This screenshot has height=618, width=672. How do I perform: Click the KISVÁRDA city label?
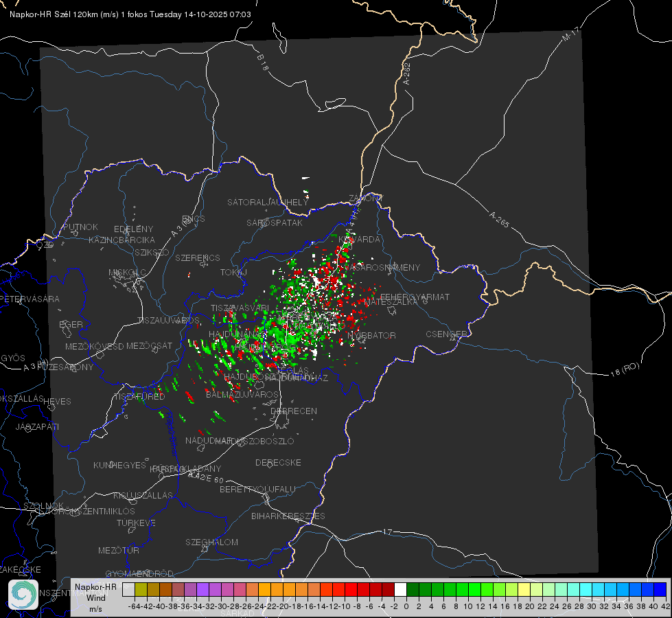[359, 240]
